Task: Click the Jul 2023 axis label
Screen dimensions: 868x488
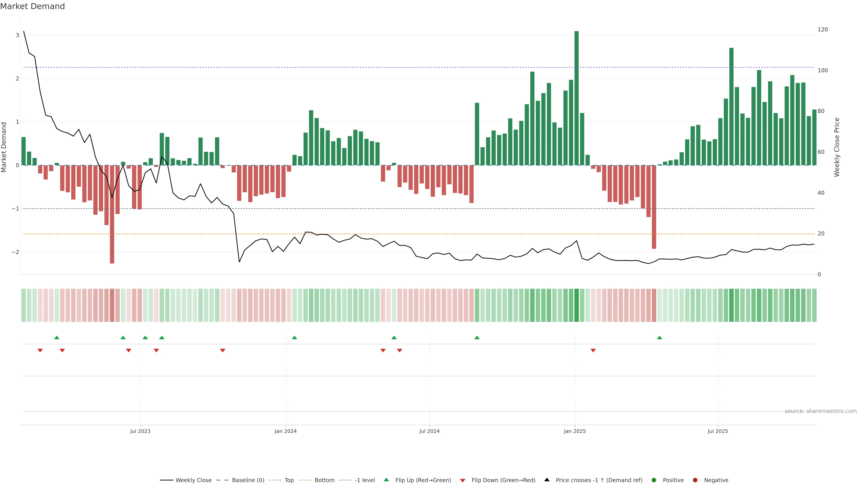Action: [x=140, y=431]
